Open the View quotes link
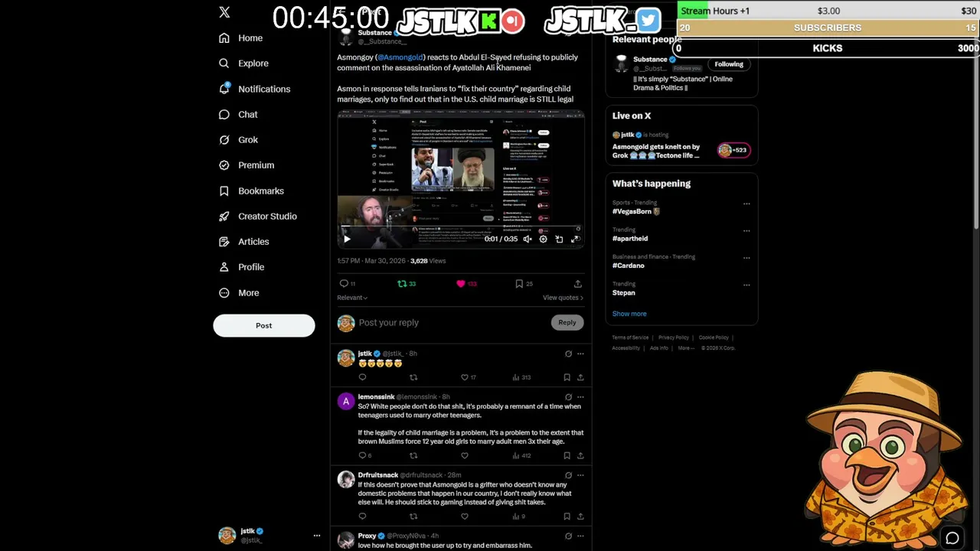Image resolution: width=980 pixels, height=551 pixels. tap(563, 298)
